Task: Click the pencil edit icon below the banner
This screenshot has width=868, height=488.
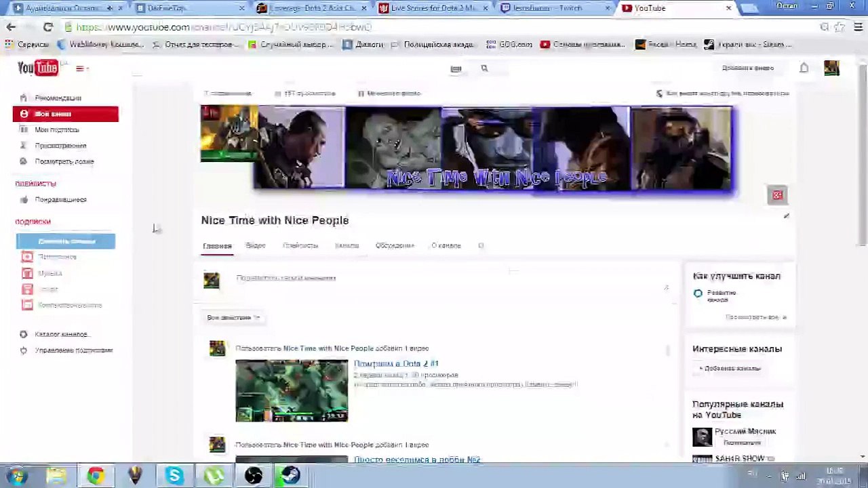Action: [x=786, y=216]
